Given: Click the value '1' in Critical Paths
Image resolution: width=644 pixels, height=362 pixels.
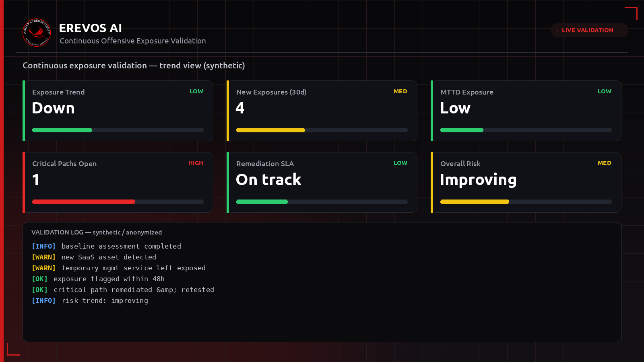Looking at the screenshot, I should click(36, 180).
